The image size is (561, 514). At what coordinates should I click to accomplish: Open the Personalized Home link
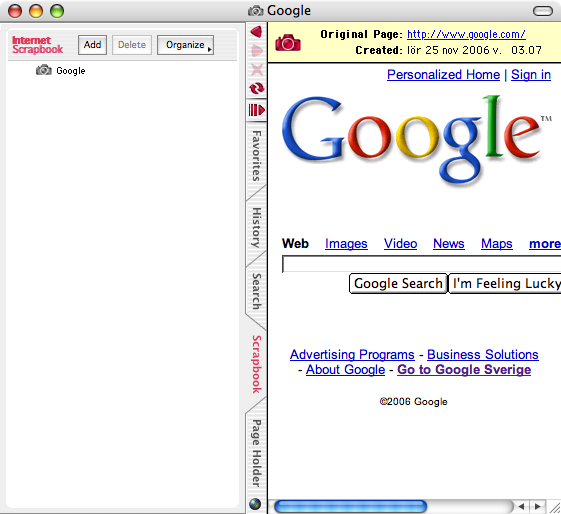(x=443, y=75)
